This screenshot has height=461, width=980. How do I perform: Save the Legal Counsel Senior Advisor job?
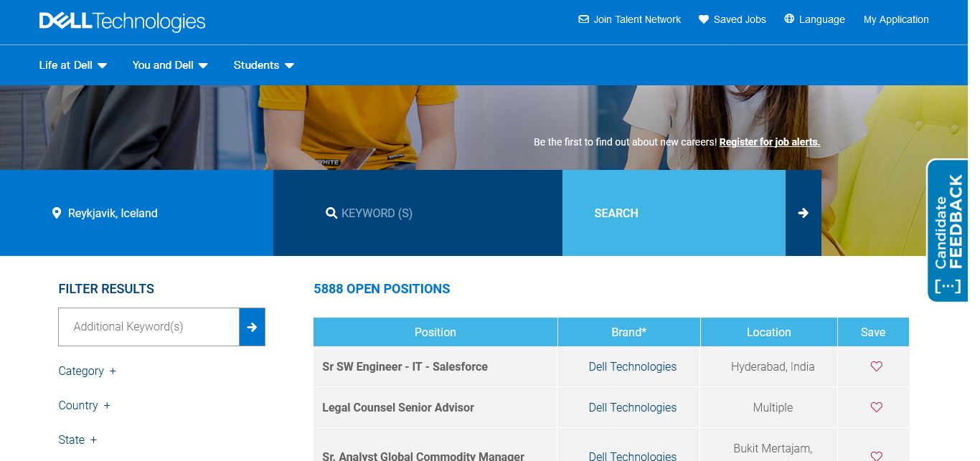876,407
